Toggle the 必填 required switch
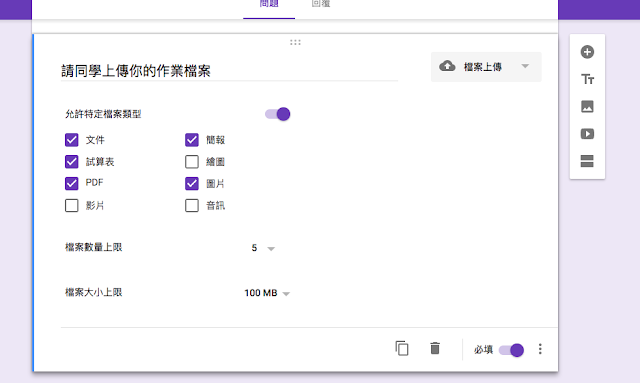Viewport: 640px width, 383px height. click(511, 350)
